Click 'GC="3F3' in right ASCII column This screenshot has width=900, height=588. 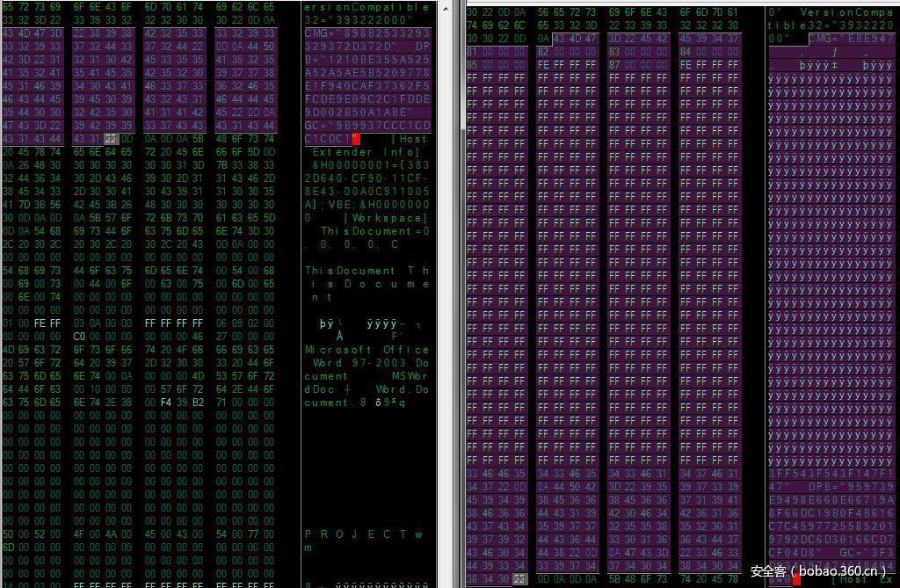pyautogui.click(x=866, y=553)
